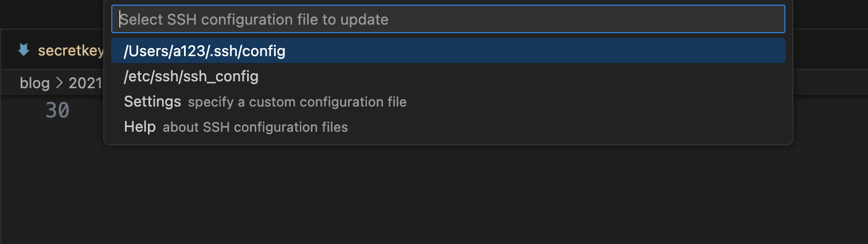Expand the 2021 breadcrumb segment
The height and width of the screenshot is (244, 868).
pyautogui.click(x=85, y=83)
